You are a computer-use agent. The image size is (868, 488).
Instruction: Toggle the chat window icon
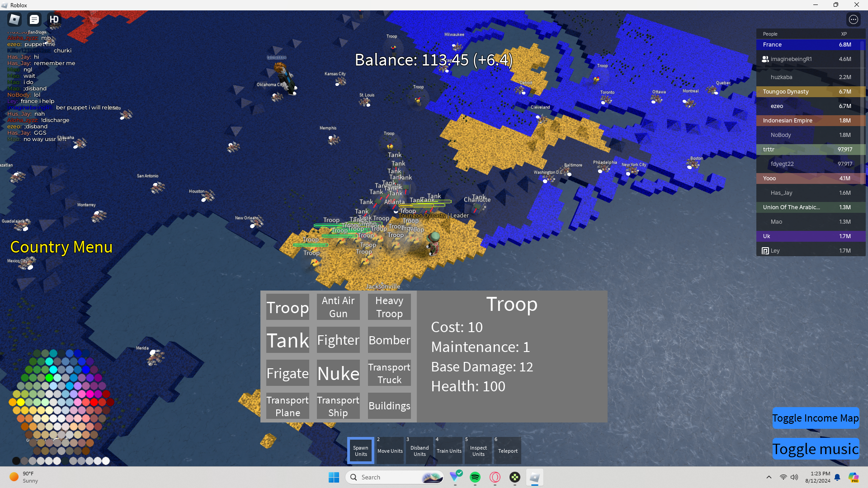click(x=34, y=19)
